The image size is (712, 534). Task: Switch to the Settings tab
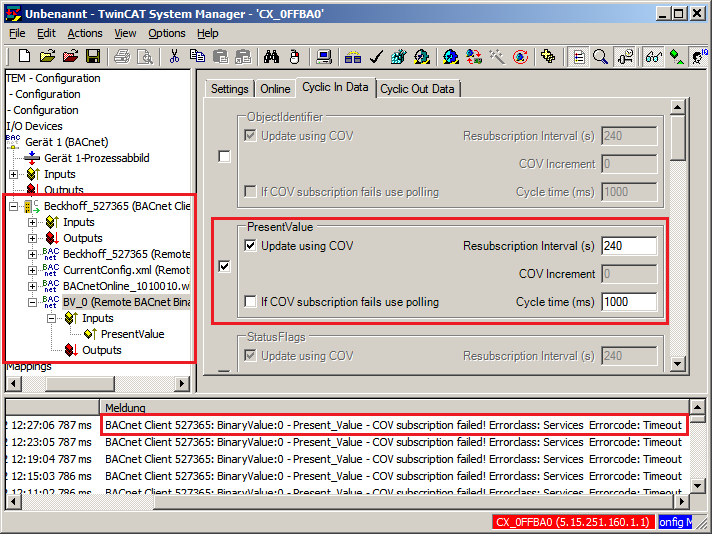click(x=230, y=89)
